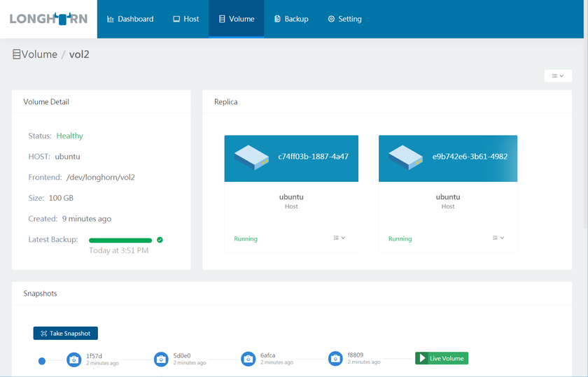Viewport: 588px width, 377px height.
Task: Click replica e9b742e6 disk icon
Action: [407, 157]
